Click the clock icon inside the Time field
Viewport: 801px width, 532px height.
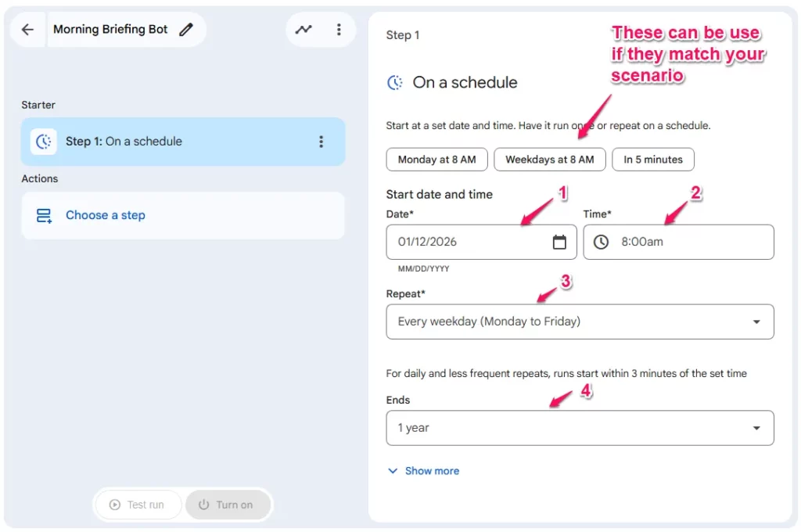(601, 242)
